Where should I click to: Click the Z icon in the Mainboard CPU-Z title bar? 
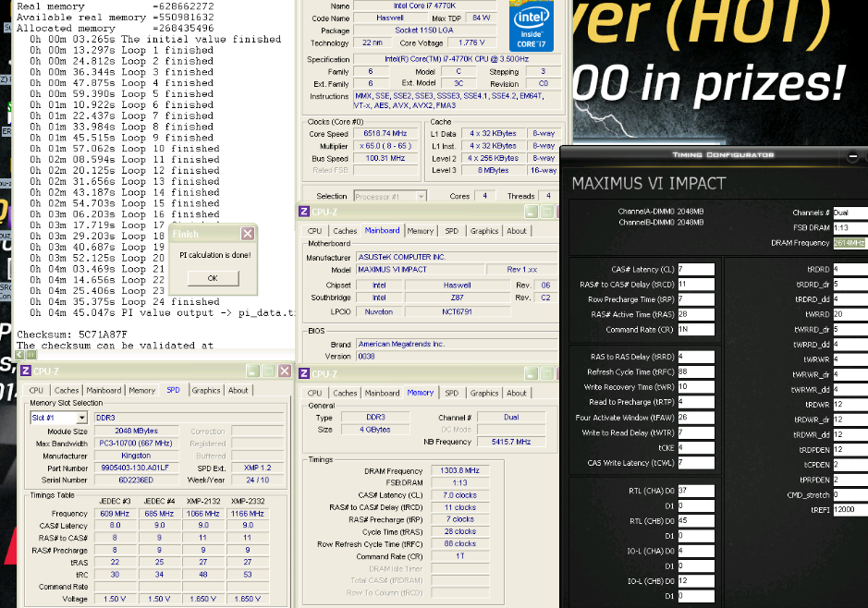click(304, 212)
